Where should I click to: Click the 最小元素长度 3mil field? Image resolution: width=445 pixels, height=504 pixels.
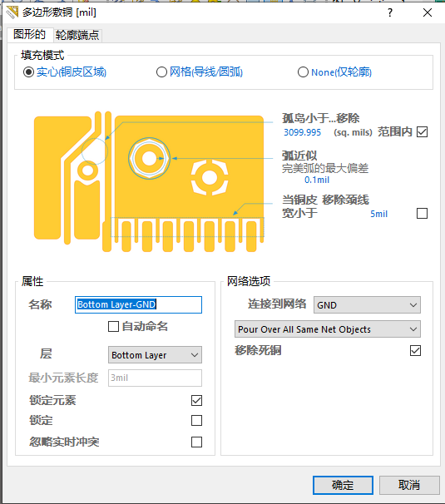(x=155, y=378)
